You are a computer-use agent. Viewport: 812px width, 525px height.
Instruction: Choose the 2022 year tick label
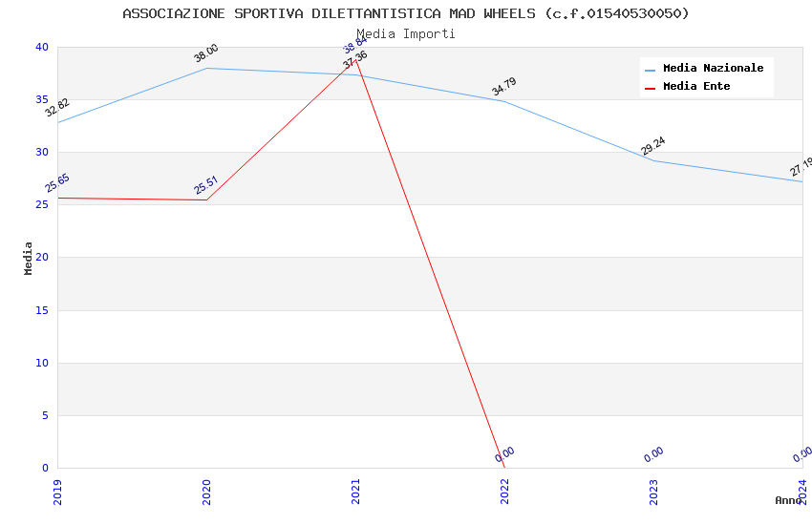504,492
